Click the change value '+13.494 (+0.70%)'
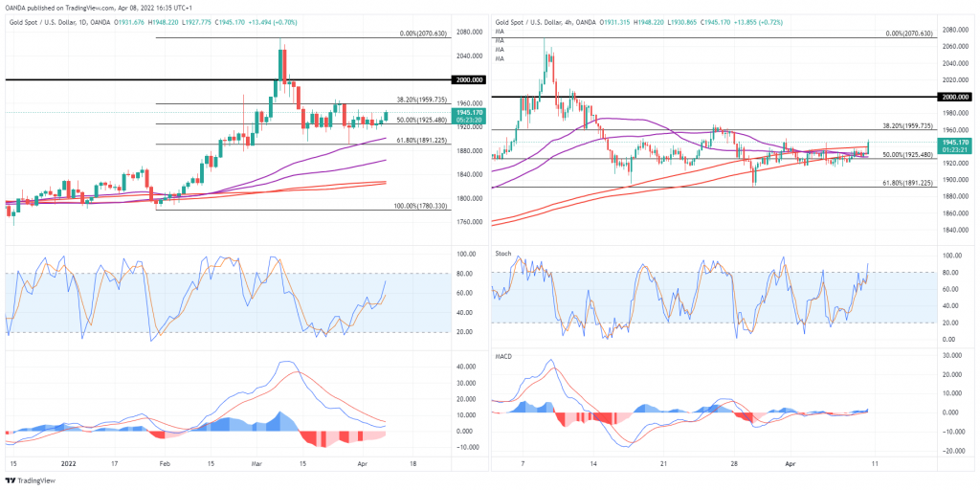The image size is (980, 490). tap(271, 23)
